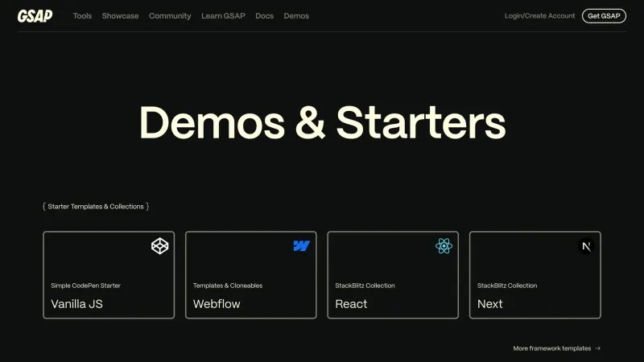
Task: Select Demos in the navigation
Action: click(x=296, y=16)
